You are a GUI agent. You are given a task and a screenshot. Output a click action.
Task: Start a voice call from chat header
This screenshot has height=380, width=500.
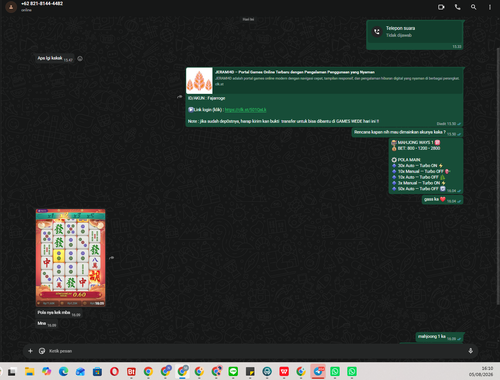coord(457,7)
